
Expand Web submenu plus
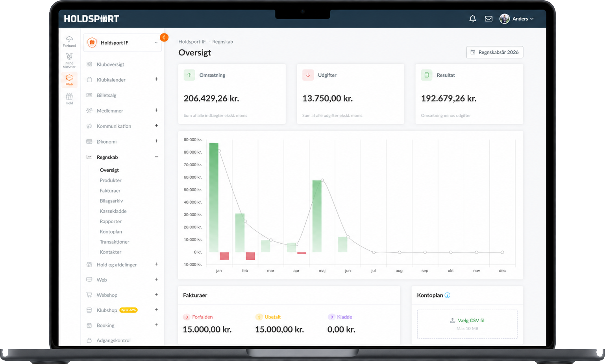point(156,279)
